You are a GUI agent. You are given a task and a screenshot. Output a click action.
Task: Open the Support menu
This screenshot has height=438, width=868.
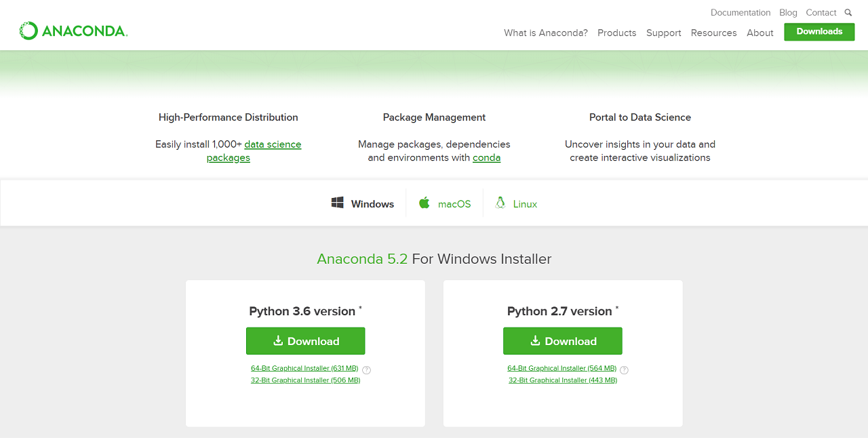(664, 33)
